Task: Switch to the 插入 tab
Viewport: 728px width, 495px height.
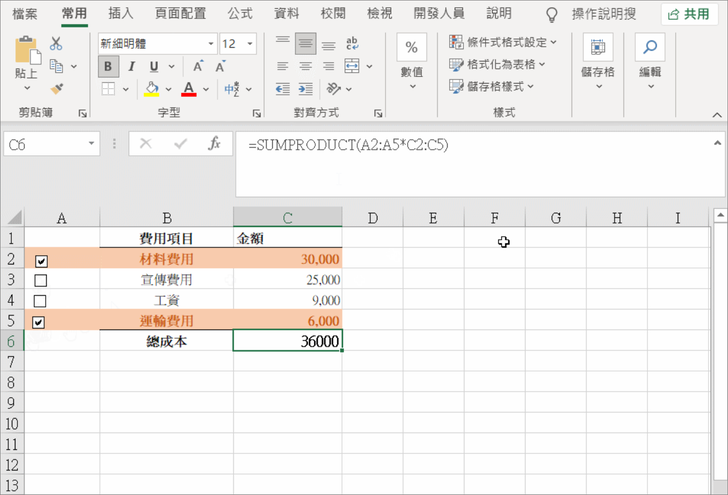Action: [x=121, y=13]
